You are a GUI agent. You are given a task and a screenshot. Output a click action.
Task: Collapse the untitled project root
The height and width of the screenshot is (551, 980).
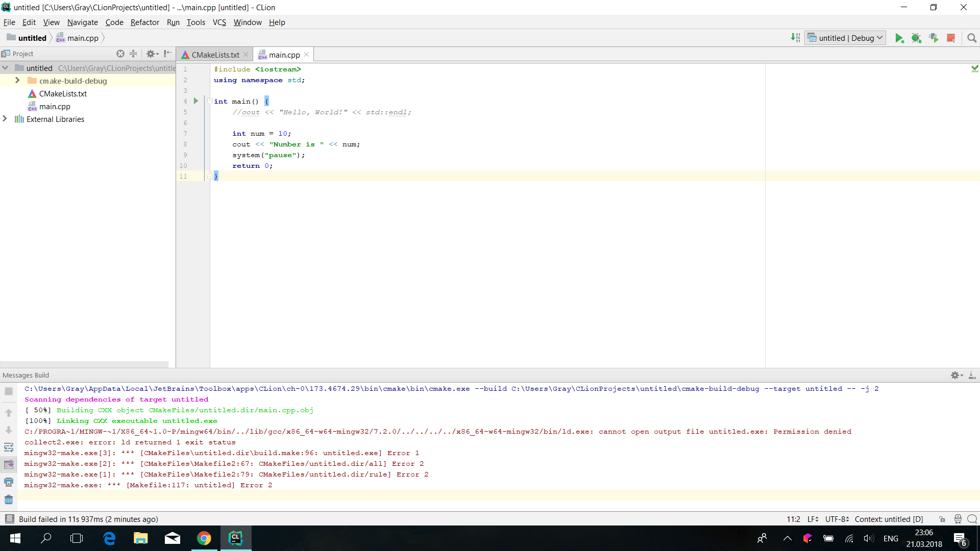point(5,68)
